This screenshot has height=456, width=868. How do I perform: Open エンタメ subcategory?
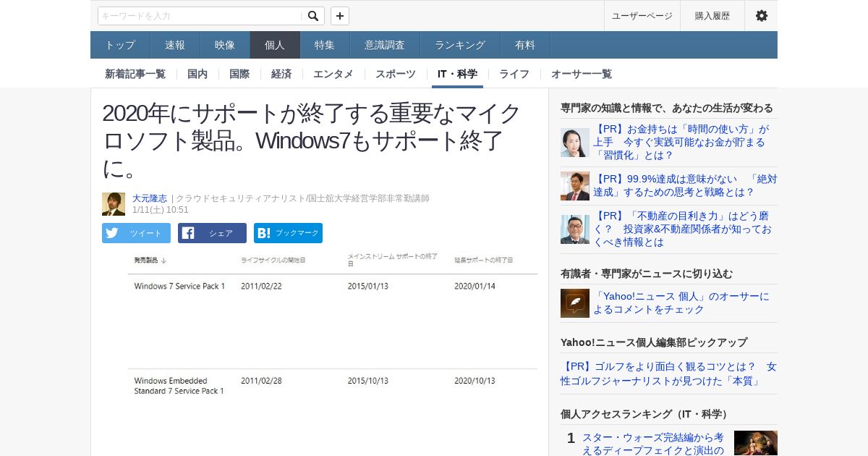coord(333,74)
